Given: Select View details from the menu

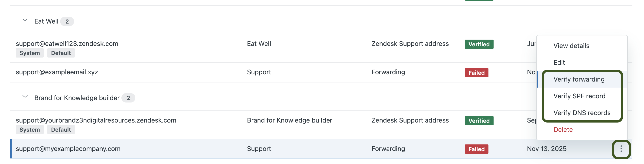Looking at the screenshot, I should click(571, 46).
